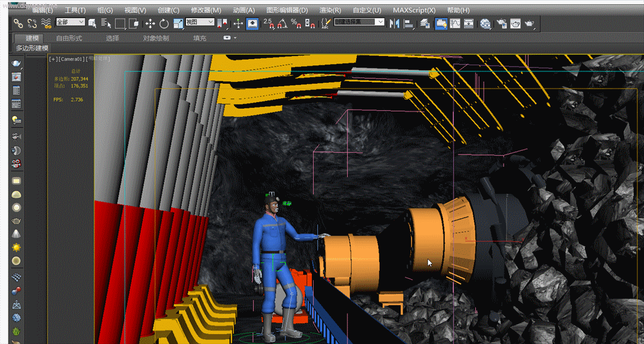Image resolution: width=644 pixels, height=344 pixels.
Task: Open the 创建(C) menu
Action: (168, 10)
